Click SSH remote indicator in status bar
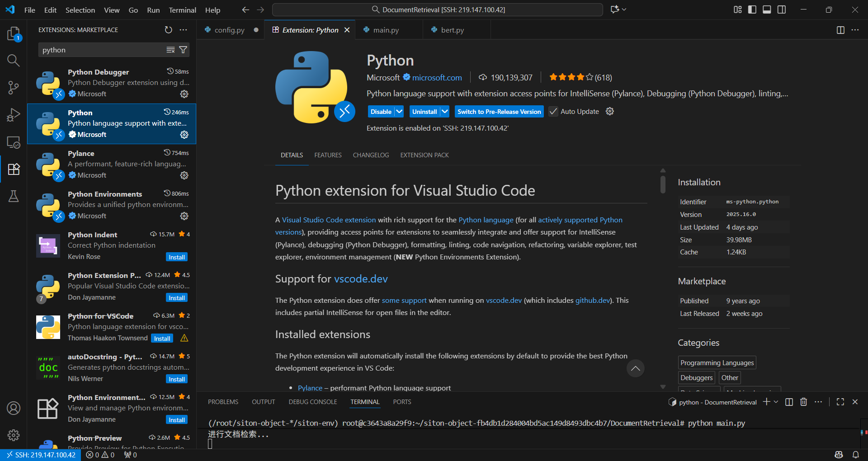 point(41,455)
